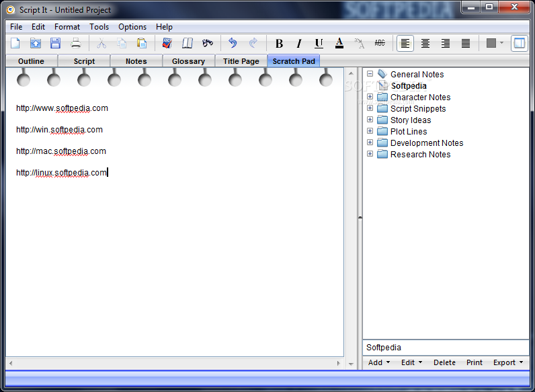
Task: Toggle strikethrough ABC formatting
Action: [380, 43]
